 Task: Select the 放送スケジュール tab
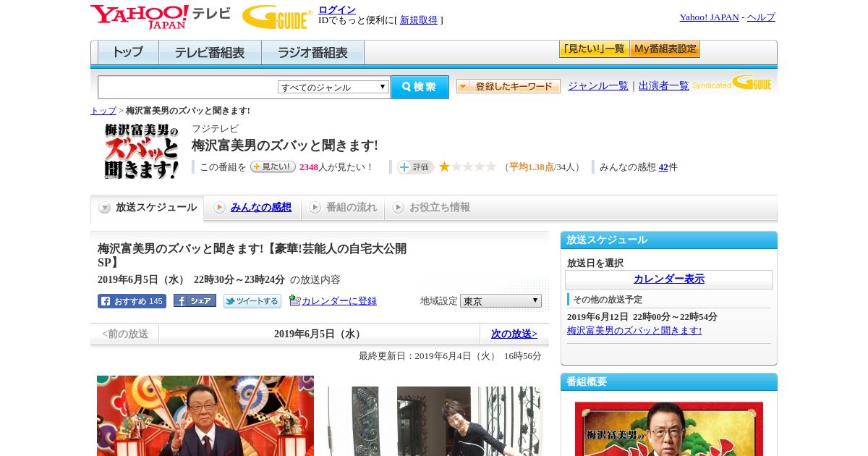(x=148, y=208)
